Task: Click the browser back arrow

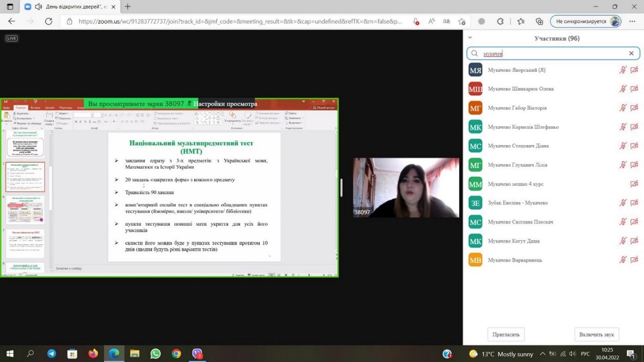Action: pos(12,21)
